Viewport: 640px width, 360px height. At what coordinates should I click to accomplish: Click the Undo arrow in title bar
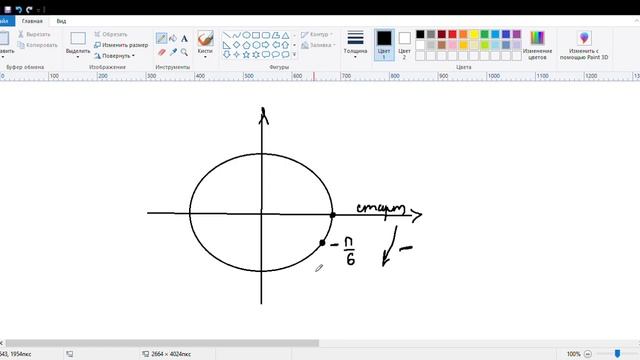coord(18,9)
